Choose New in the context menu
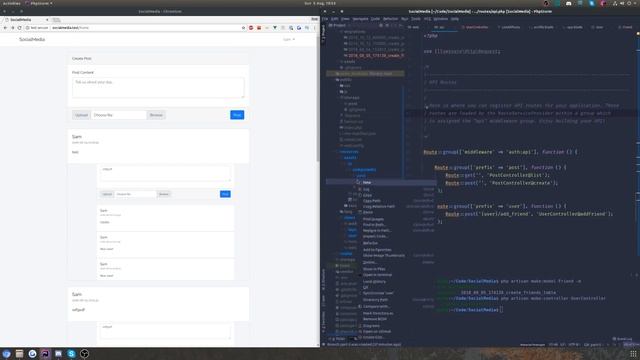Image resolution: width=640 pixels, height=360 pixels. 396,183
